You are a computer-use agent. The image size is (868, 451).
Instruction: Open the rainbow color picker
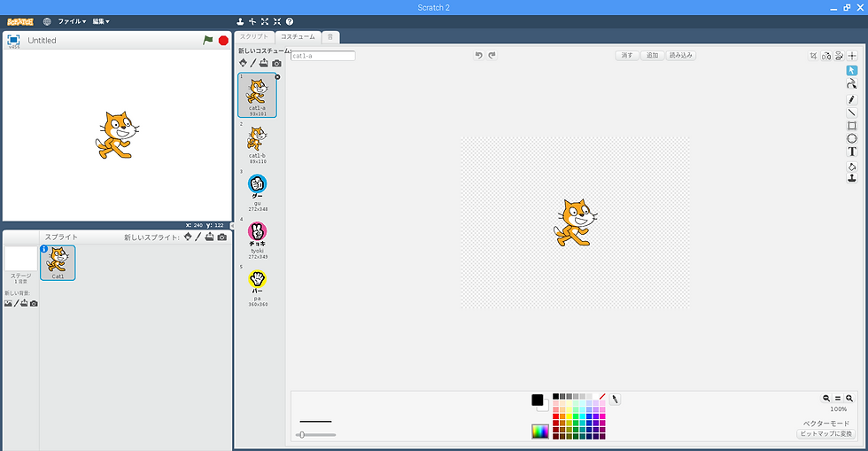point(539,431)
